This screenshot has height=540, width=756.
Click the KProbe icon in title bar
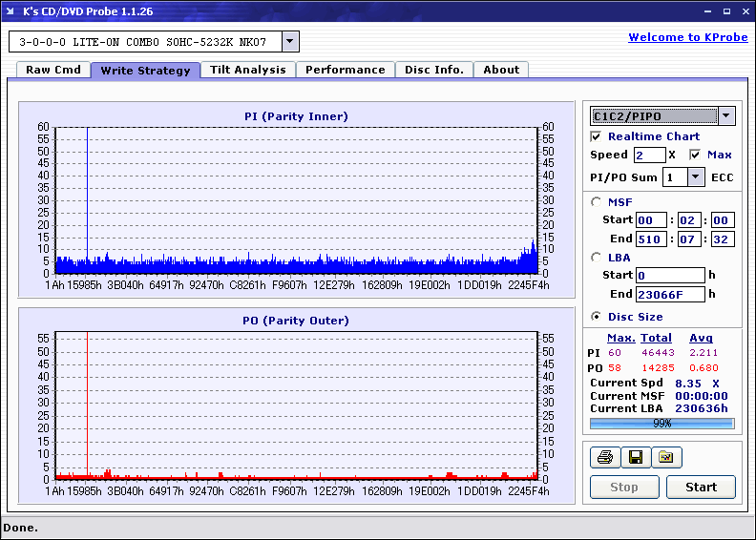point(11,11)
